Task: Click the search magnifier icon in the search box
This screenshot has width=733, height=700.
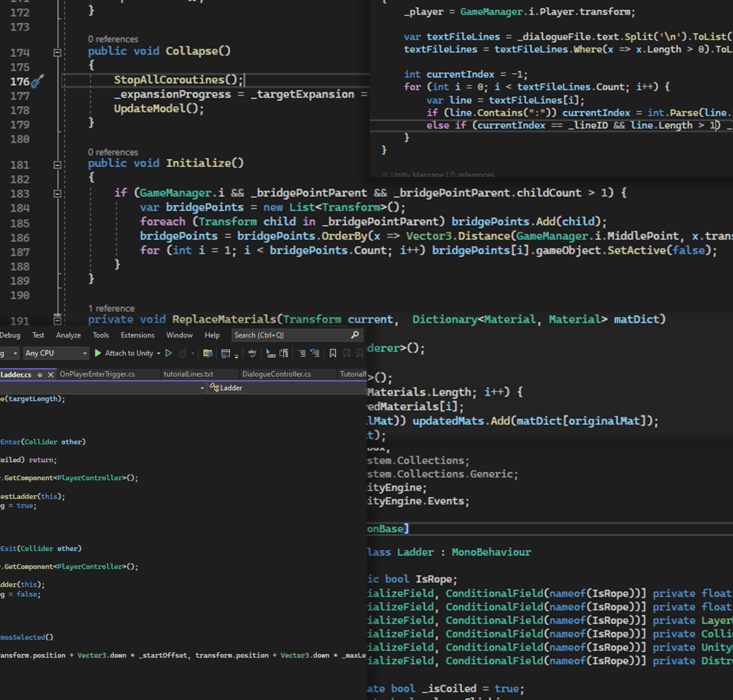Action: [x=355, y=335]
